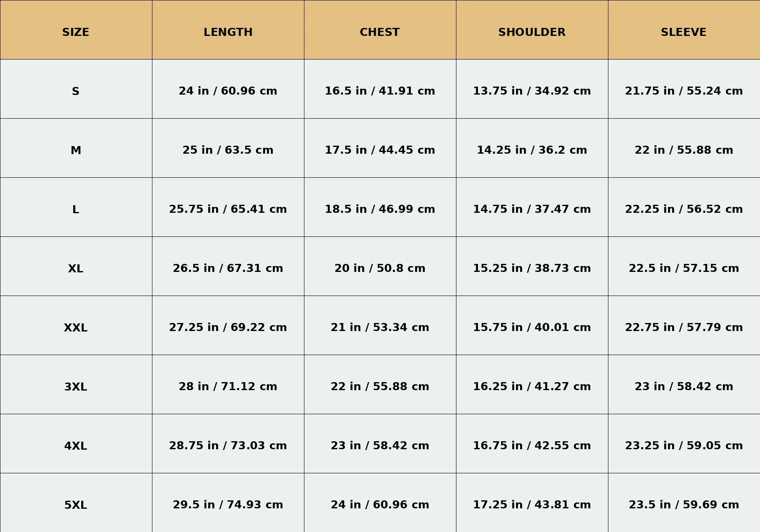The height and width of the screenshot is (532, 760).
Task: Select the 22 in / 55.88 cm chest cell
Action: click(380, 386)
